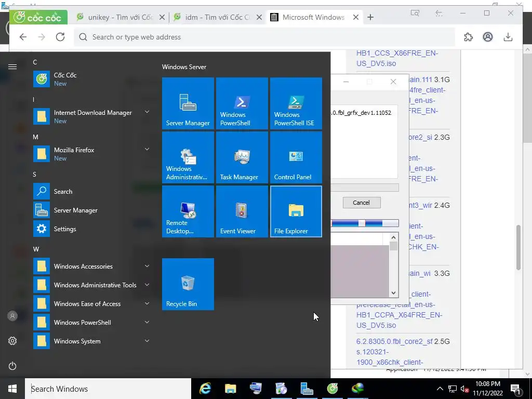Image resolution: width=532 pixels, height=399 pixels.
Task: Jump to letter C in the app list
Action: coord(35,62)
